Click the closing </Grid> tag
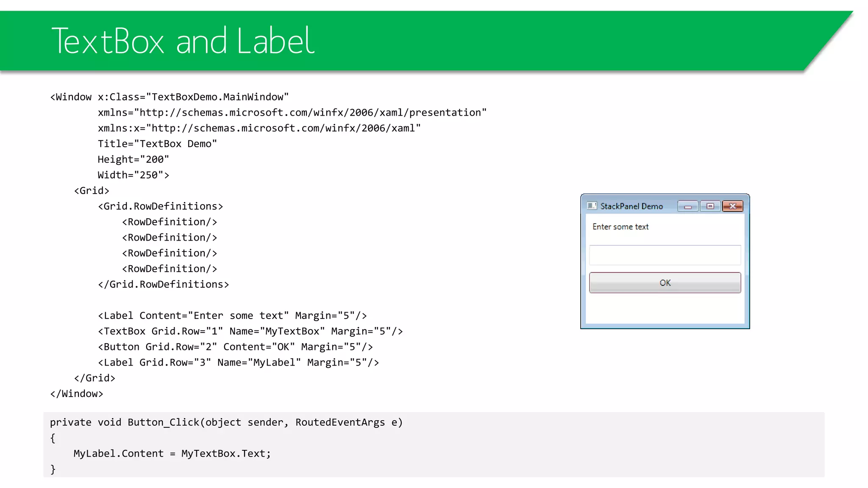This screenshot has width=868, height=488. [x=95, y=378]
